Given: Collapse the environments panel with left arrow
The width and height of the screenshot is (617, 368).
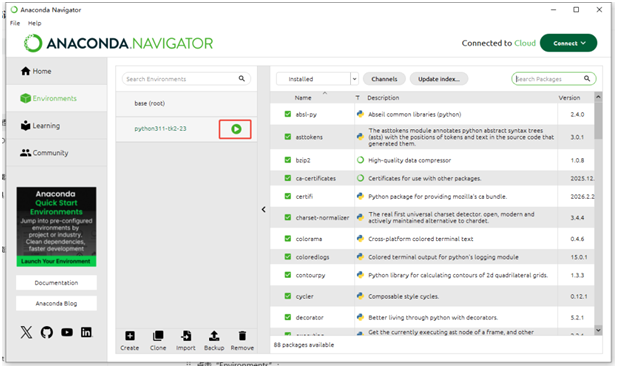Looking at the screenshot, I should tap(264, 210).
